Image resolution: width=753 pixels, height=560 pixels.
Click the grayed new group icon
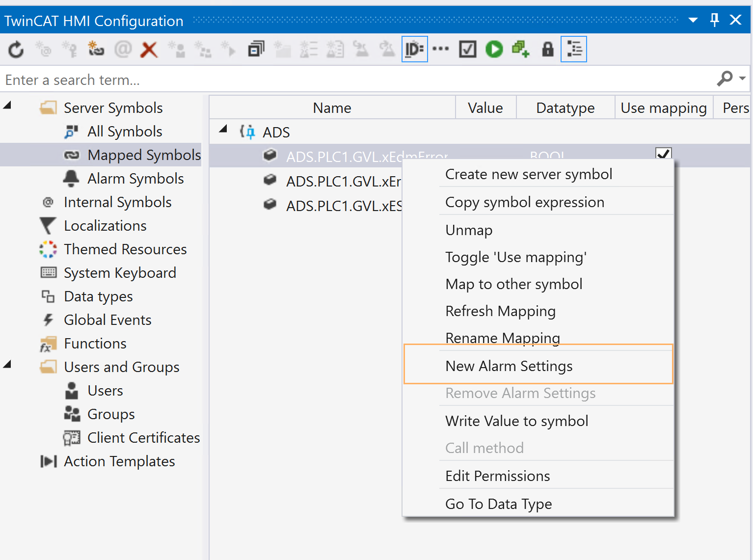pyautogui.click(x=203, y=49)
